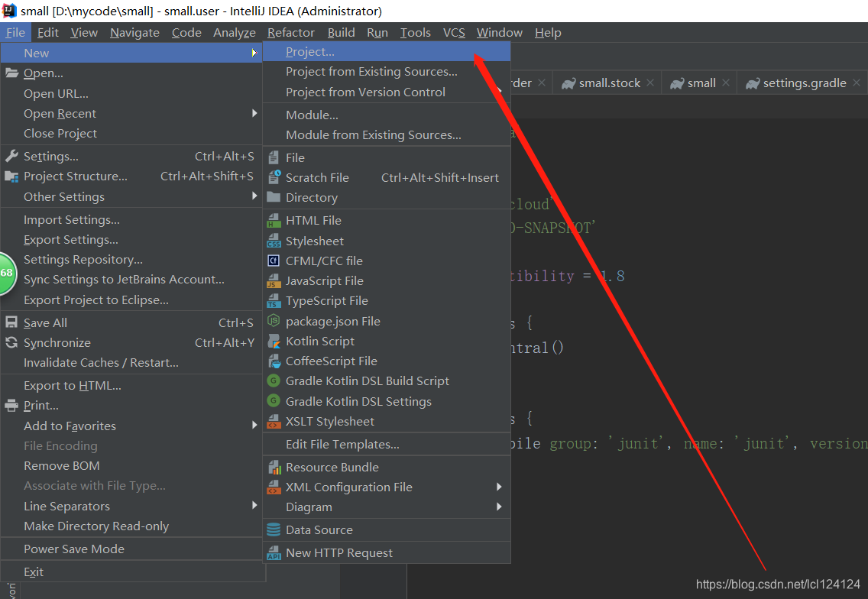The height and width of the screenshot is (599, 868).
Task: Choose Invalidate Caches / Restart...
Action: coord(131,363)
